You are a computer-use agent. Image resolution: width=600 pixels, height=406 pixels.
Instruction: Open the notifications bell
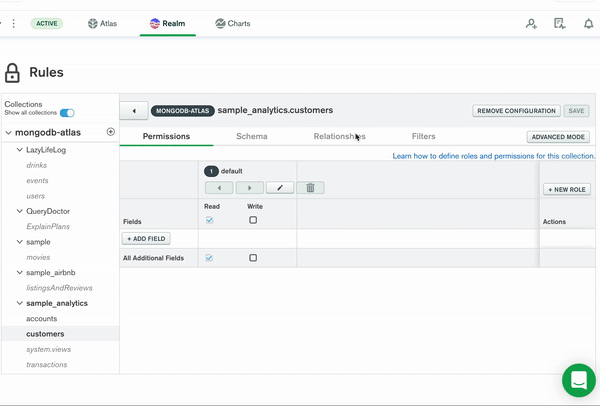(x=589, y=24)
